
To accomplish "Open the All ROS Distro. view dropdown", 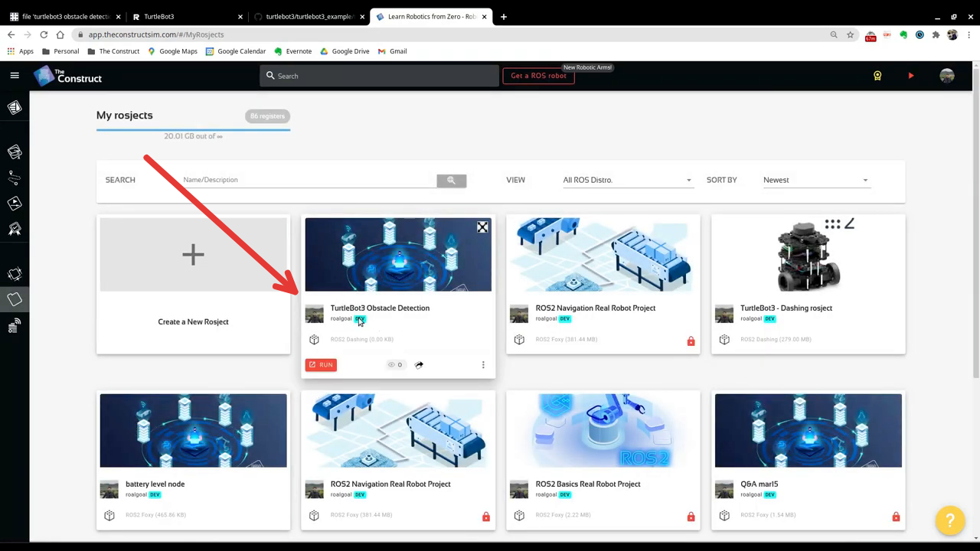I will point(628,180).
